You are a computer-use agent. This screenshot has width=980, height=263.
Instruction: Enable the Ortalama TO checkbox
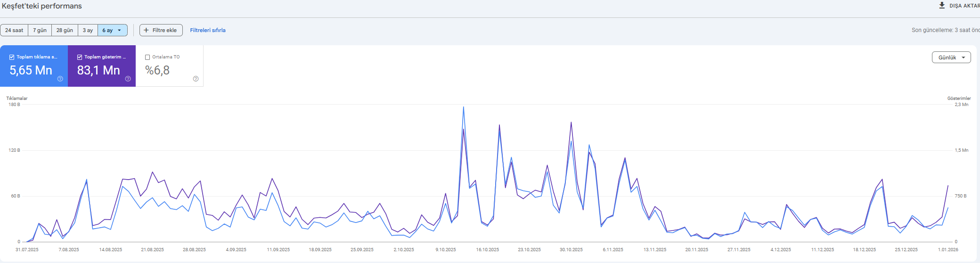coord(147,57)
